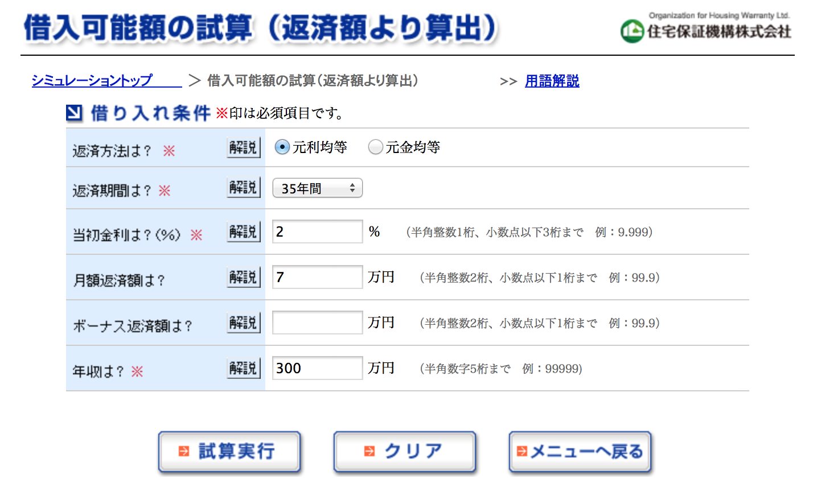The height and width of the screenshot is (504, 813).
Task: Click the 月額返済額 input field
Action: (317, 277)
